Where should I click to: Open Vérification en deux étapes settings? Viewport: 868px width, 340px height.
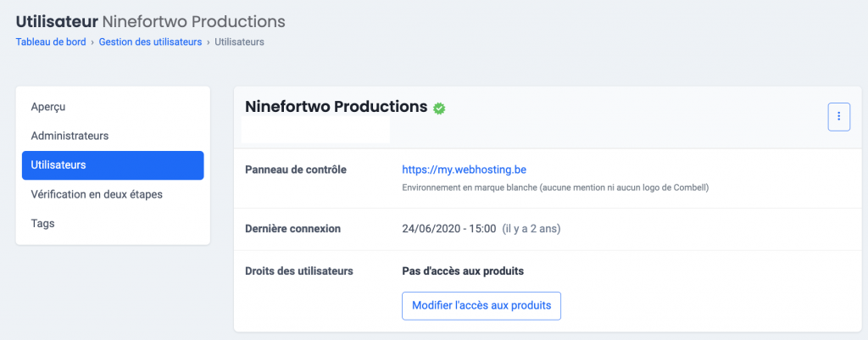pos(97,194)
